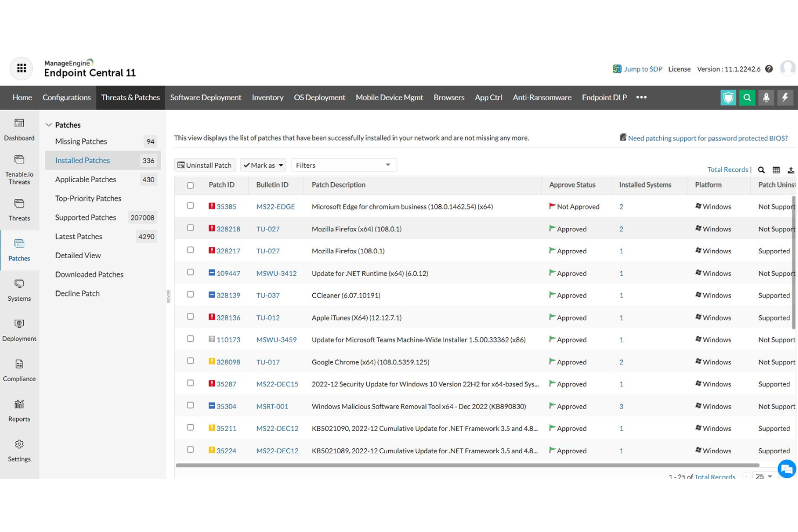798x532 pixels.
Task: Open Threats section in sidebar
Action: [x=19, y=210]
